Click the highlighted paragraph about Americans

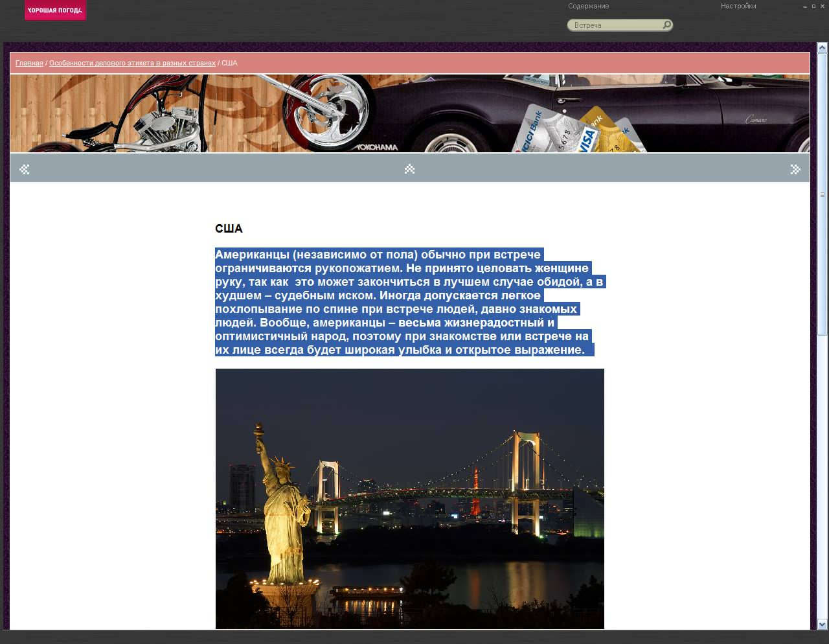(x=409, y=302)
